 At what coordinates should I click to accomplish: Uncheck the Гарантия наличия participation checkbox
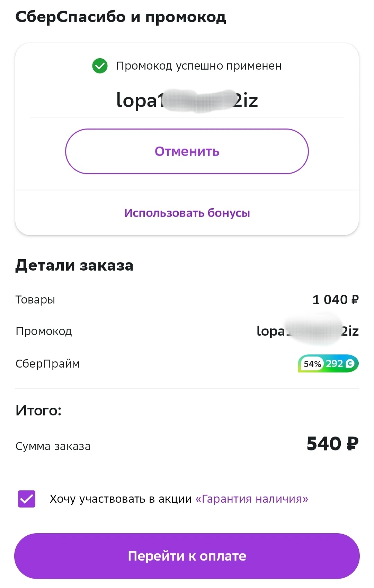click(x=27, y=499)
